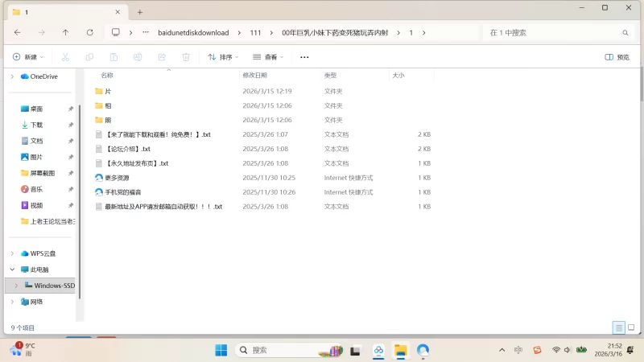The height and width of the screenshot is (362, 644).
Task: Toggle the 预览 preview pane
Action: 617,57
